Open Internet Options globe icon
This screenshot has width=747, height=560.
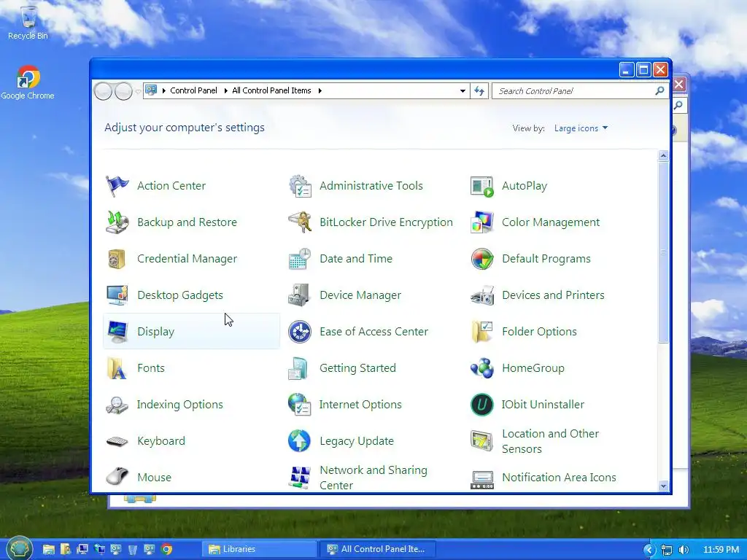[300, 405]
